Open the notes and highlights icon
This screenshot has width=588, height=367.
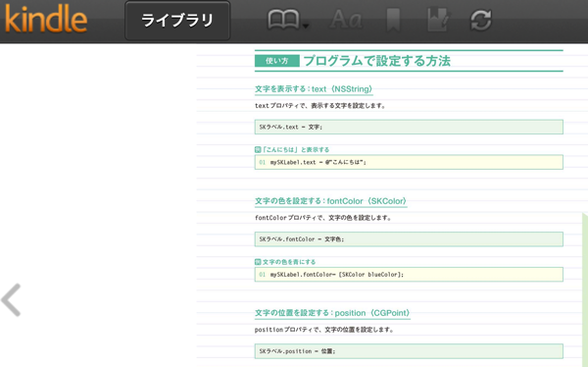[x=438, y=20]
